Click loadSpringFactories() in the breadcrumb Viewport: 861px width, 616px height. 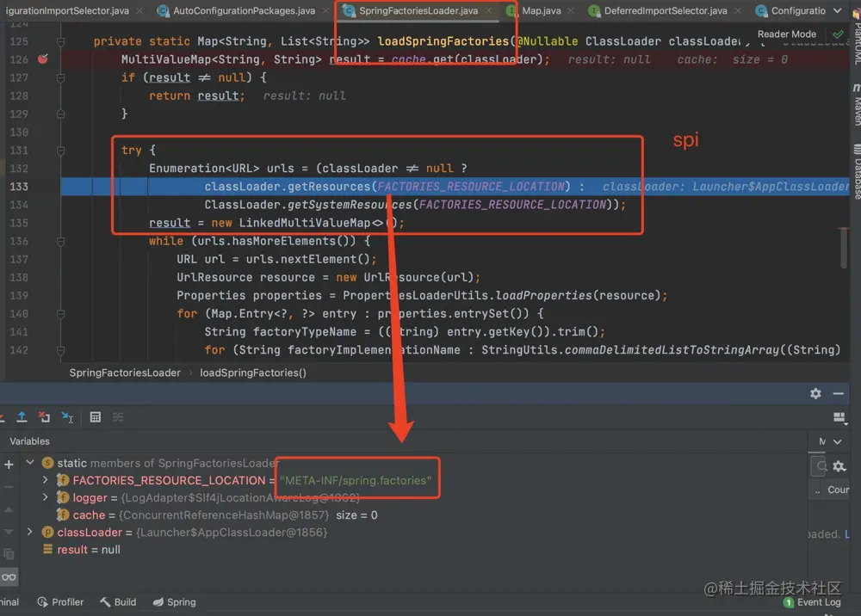pos(253,373)
